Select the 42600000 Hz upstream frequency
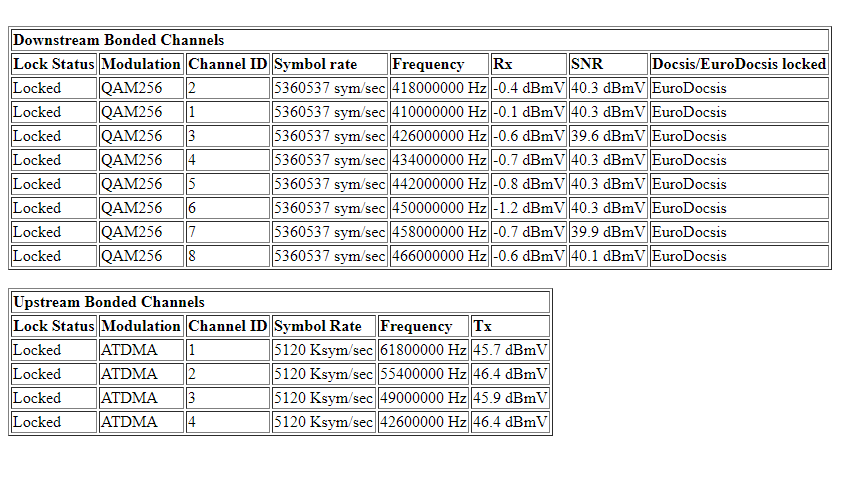The width and height of the screenshot is (856, 492). click(x=423, y=422)
